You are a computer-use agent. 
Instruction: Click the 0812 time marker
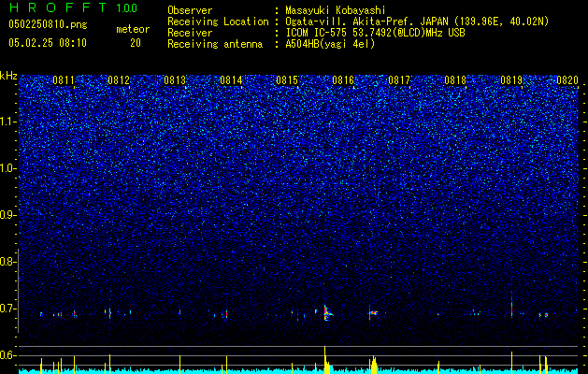click(119, 80)
